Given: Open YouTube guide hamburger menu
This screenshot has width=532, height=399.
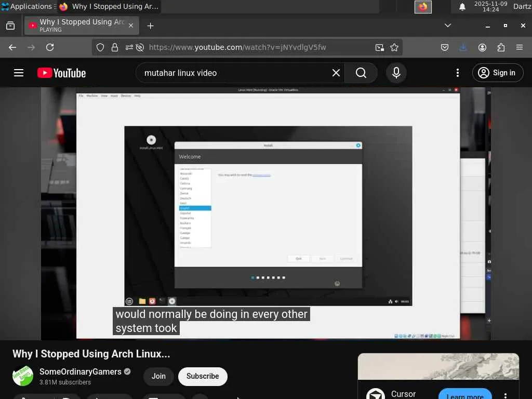Looking at the screenshot, I should tap(19, 73).
